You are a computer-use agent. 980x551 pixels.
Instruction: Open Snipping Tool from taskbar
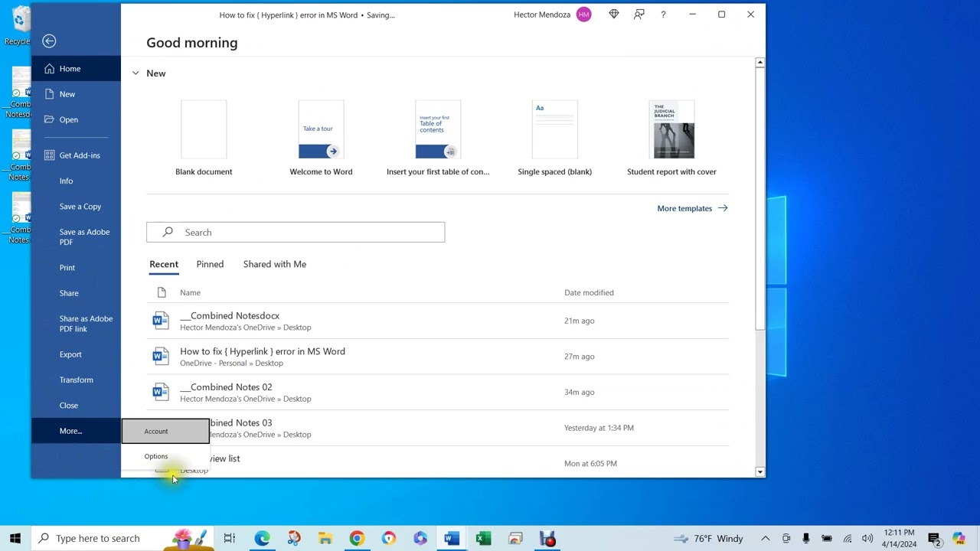pos(294,538)
